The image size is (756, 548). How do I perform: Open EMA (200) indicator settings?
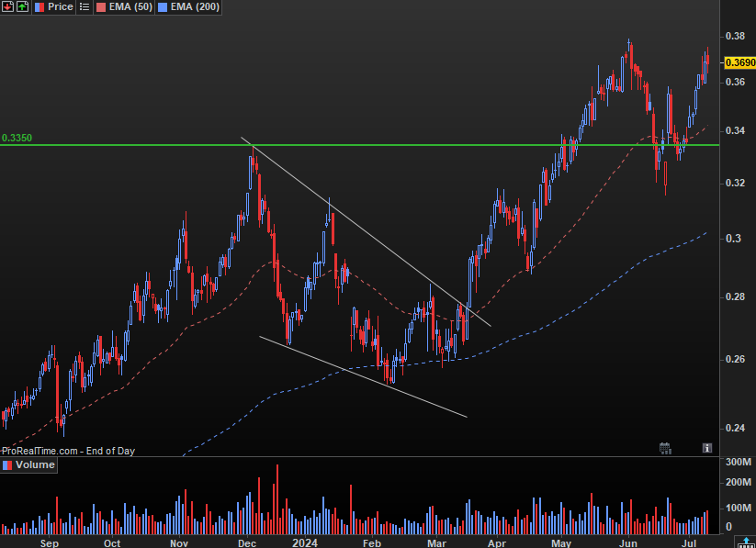click(195, 6)
